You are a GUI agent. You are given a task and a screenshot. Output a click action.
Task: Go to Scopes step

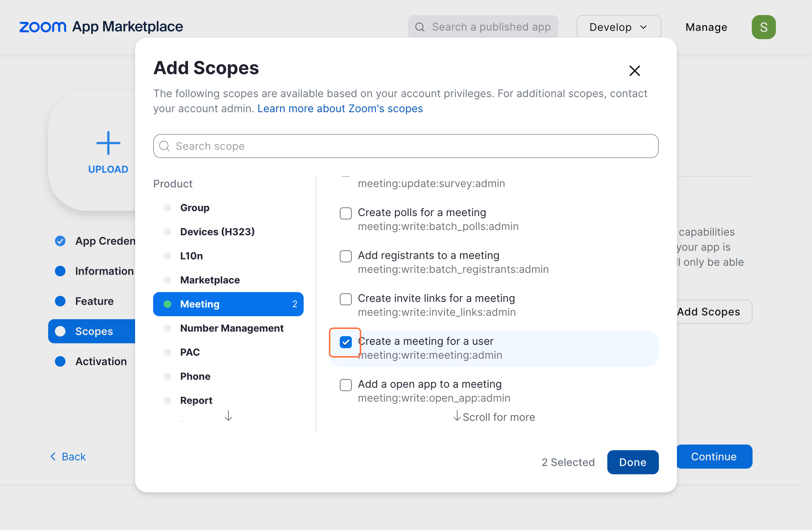(x=92, y=331)
